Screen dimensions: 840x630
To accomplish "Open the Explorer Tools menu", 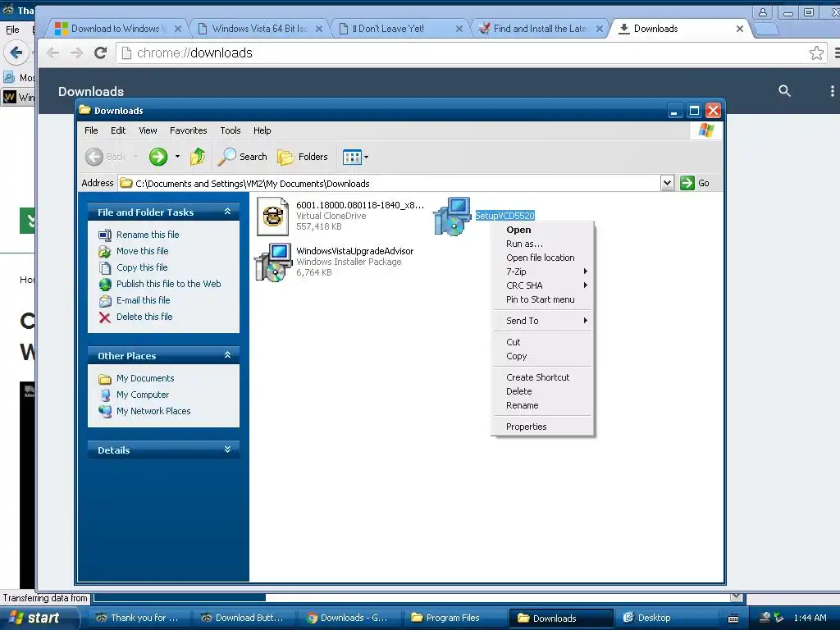I will (231, 130).
